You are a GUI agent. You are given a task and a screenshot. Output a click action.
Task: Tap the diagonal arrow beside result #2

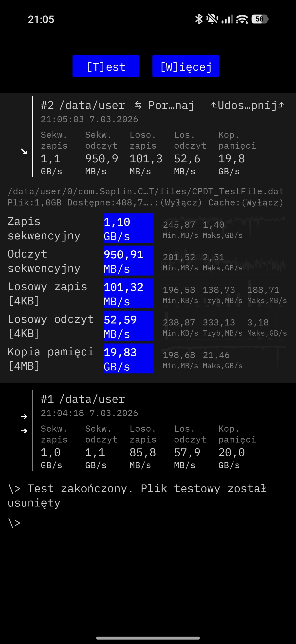click(24, 152)
